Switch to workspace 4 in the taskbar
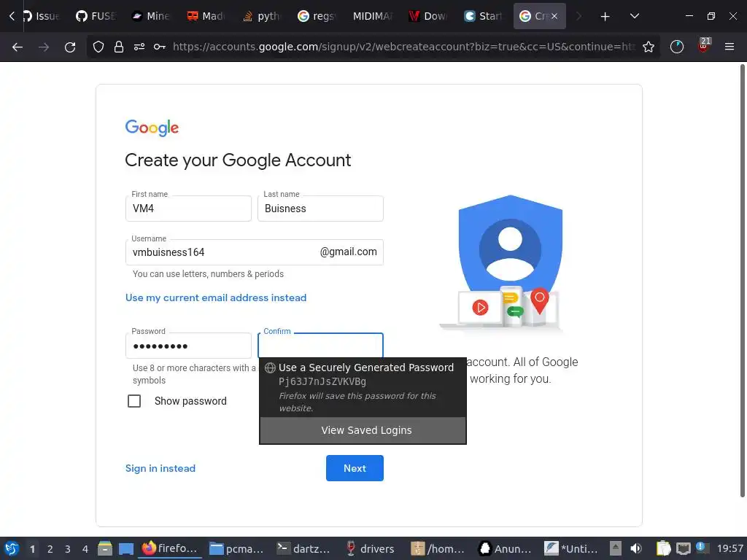This screenshot has height=560, width=747. (x=85, y=549)
